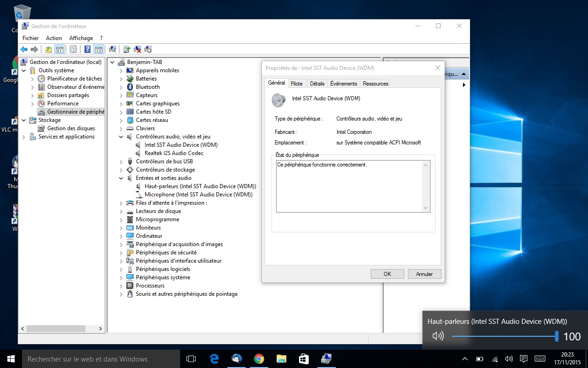The width and height of the screenshot is (588, 368).
Task: Expand the Cartes graphiques node
Action: tap(121, 103)
